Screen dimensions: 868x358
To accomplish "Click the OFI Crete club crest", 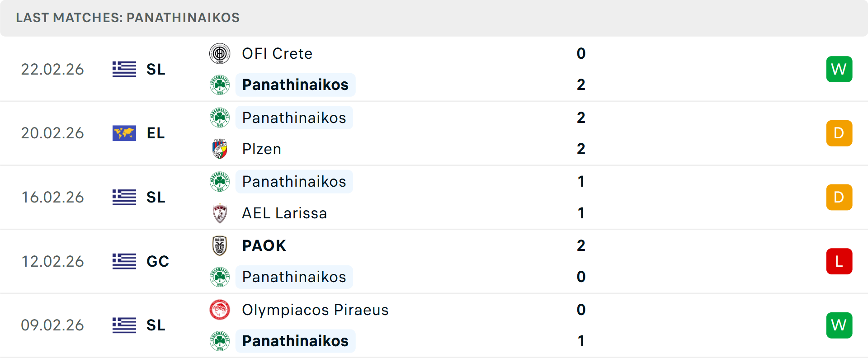I will (220, 53).
